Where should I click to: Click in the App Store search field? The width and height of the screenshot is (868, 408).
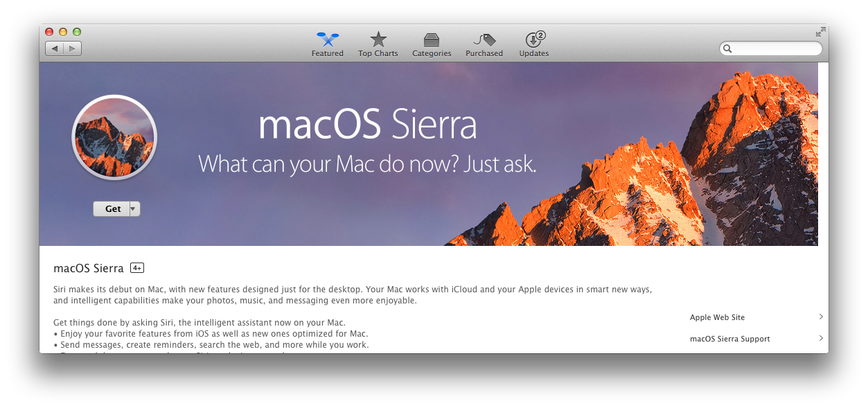pyautogui.click(x=771, y=48)
